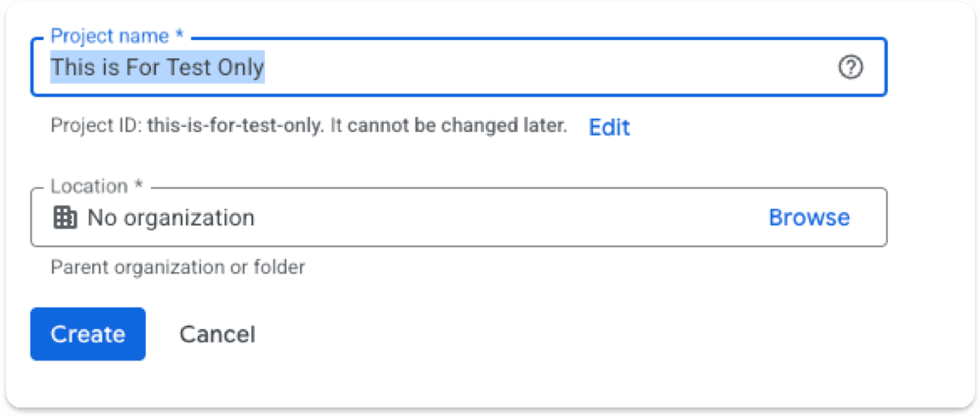Place cursor after 'Only' in project name

point(266,67)
